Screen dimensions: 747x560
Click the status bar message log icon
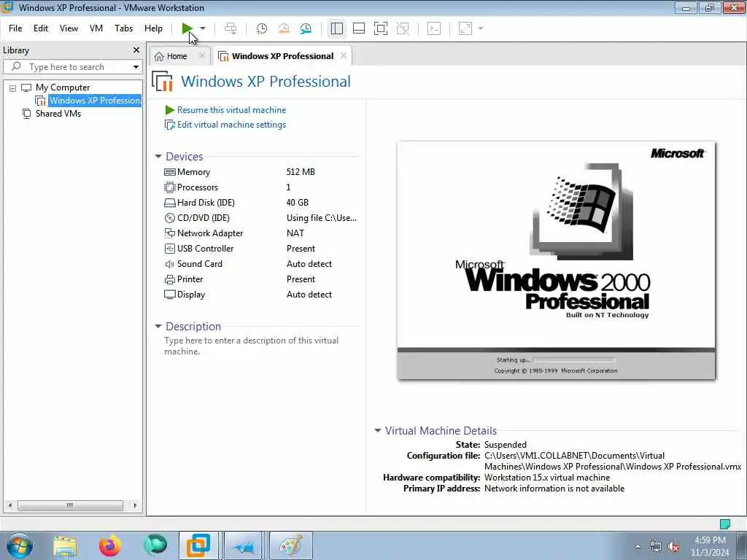coord(724,524)
